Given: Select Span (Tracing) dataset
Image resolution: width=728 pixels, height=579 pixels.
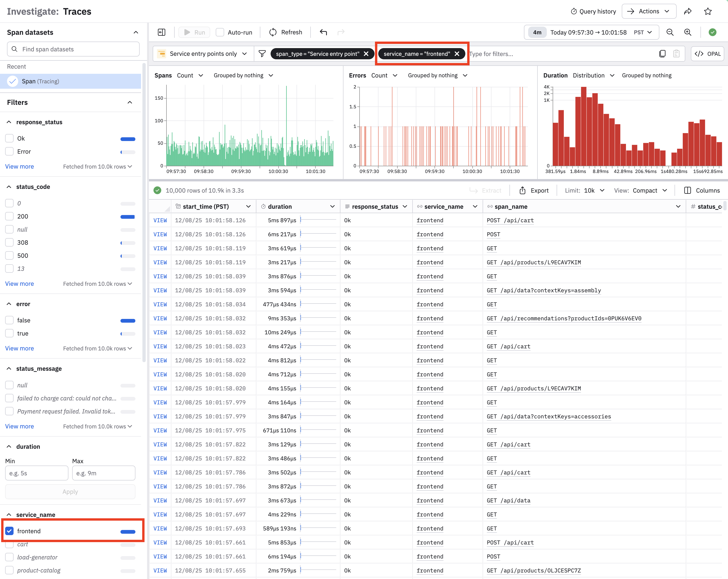Looking at the screenshot, I should point(40,81).
